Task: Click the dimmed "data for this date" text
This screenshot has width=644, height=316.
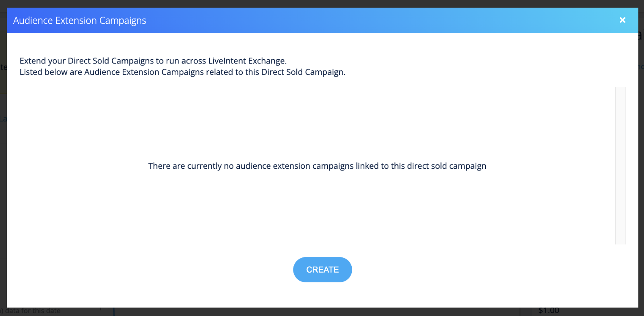Action: tap(33, 311)
